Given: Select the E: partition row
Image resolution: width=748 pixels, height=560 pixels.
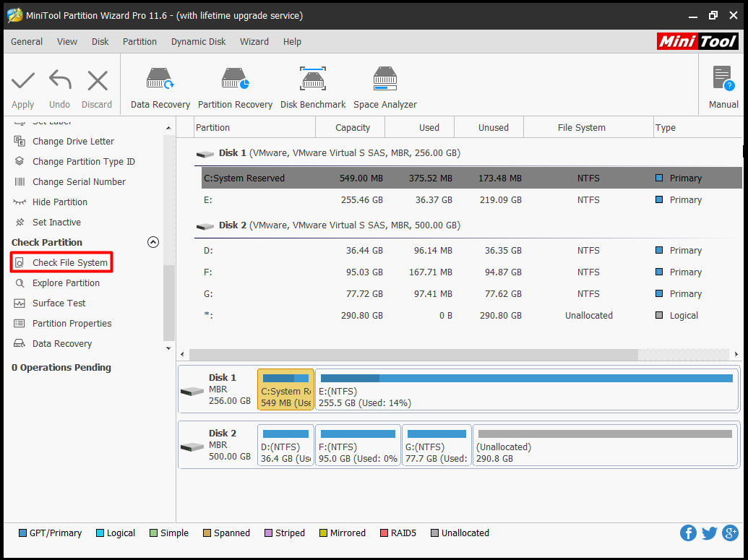Looking at the screenshot, I should pyautogui.click(x=471, y=200).
